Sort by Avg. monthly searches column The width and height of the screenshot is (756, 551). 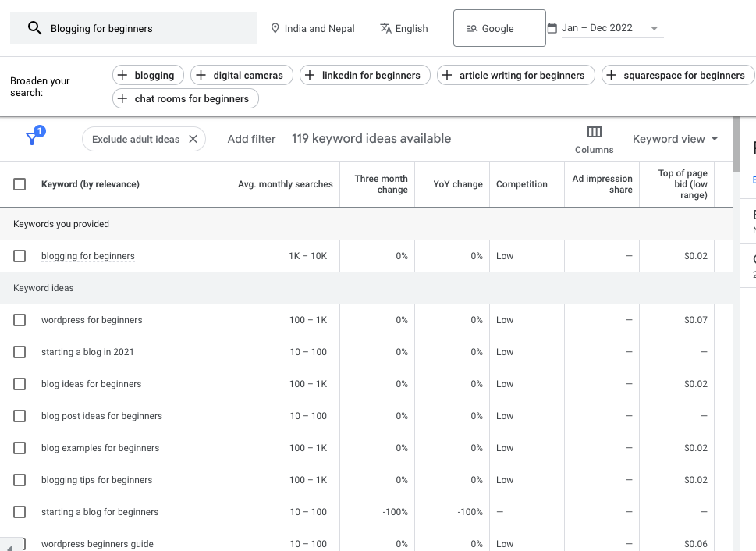(285, 184)
